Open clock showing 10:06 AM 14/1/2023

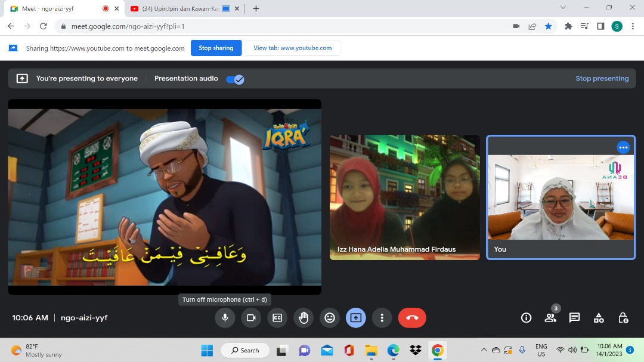coord(609,350)
